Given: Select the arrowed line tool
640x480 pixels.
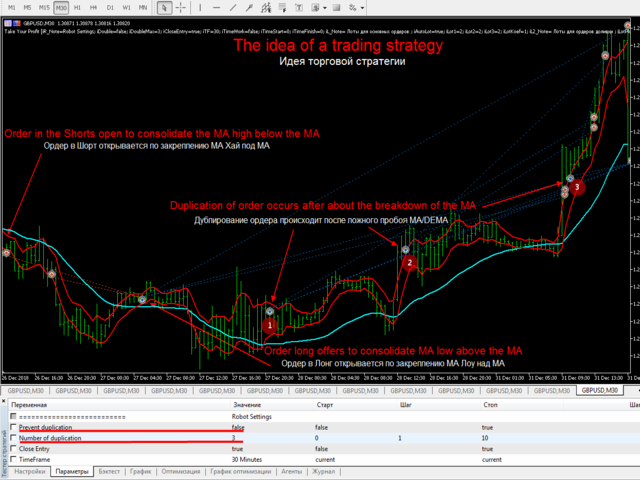Looking at the screenshot, I should pos(249,7).
